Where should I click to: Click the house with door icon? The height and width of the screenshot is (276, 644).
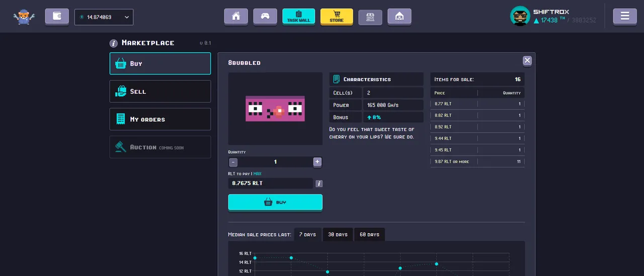pos(399,16)
